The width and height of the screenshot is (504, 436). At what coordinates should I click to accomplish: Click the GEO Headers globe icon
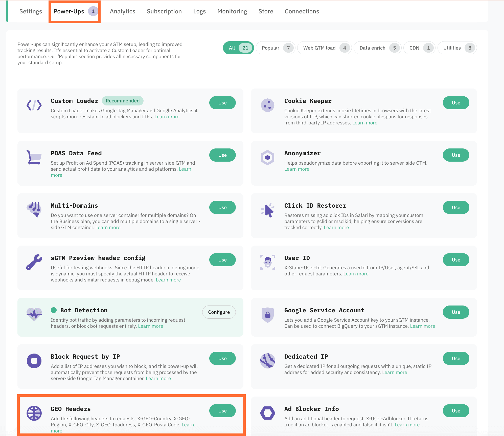point(34,413)
